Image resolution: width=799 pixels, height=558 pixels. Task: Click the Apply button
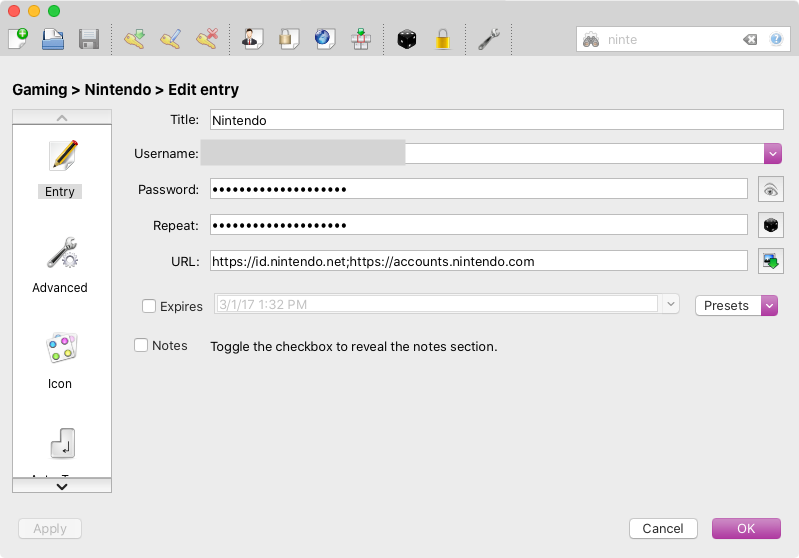50,528
